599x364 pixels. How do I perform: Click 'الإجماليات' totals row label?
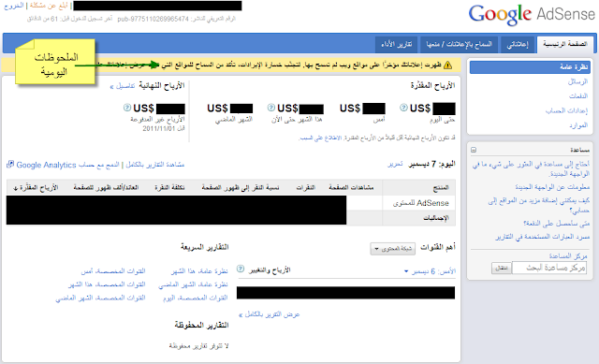(436, 218)
